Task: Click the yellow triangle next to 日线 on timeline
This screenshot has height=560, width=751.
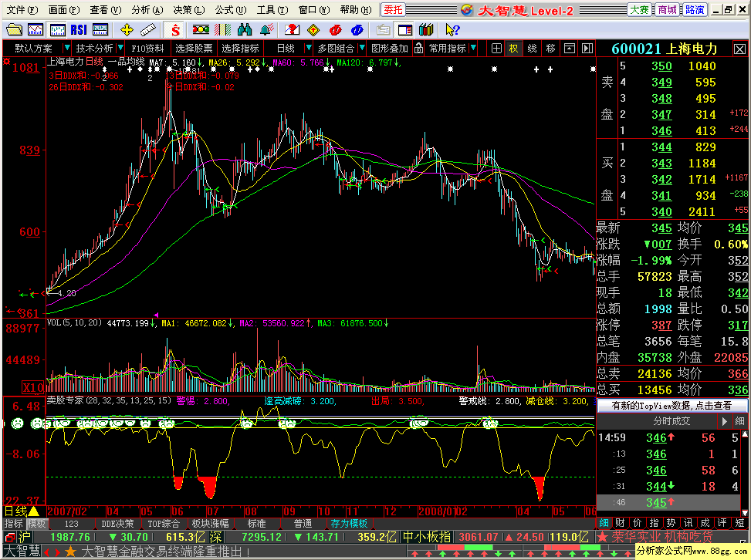Action: click(34, 511)
